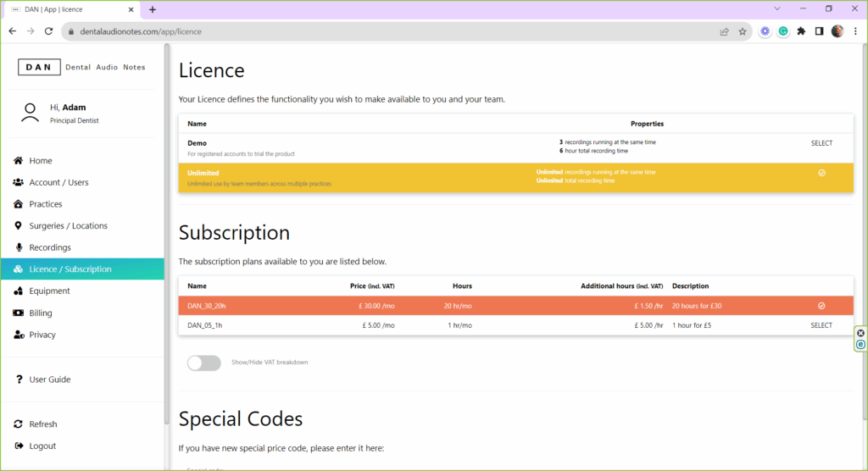Click the Home house icon in sidebar
Viewport: 868px width, 471px height.
coord(19,161)
